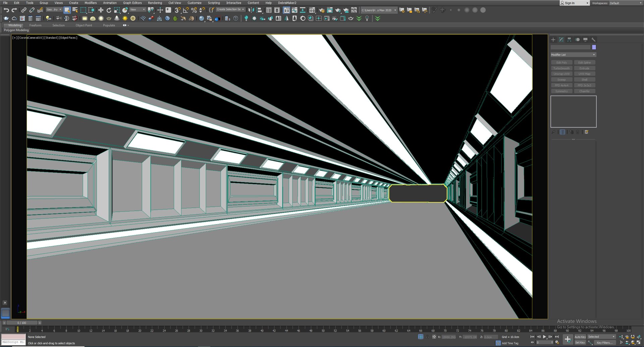Open the Rendering menu
Viewport: 644px width, 347px height.
coord(155,3)
